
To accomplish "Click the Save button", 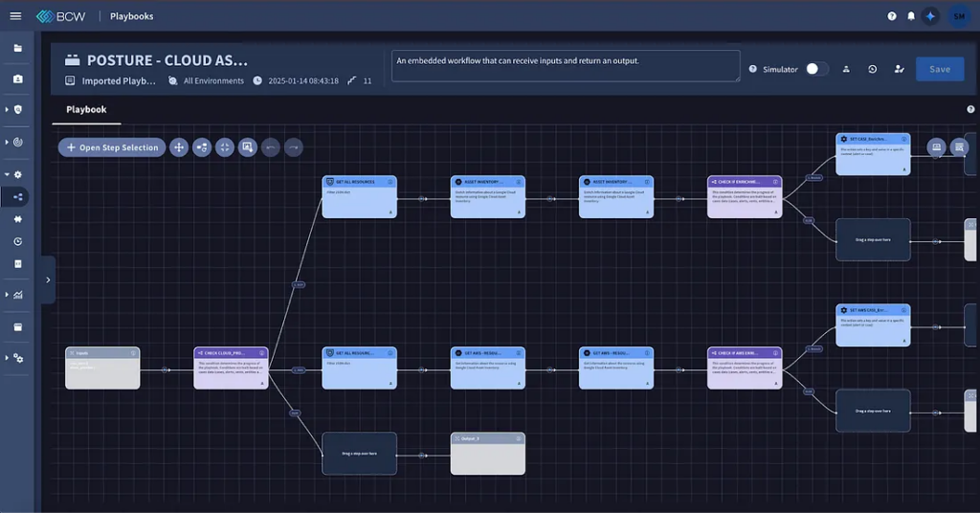I will tap(939, 69).
